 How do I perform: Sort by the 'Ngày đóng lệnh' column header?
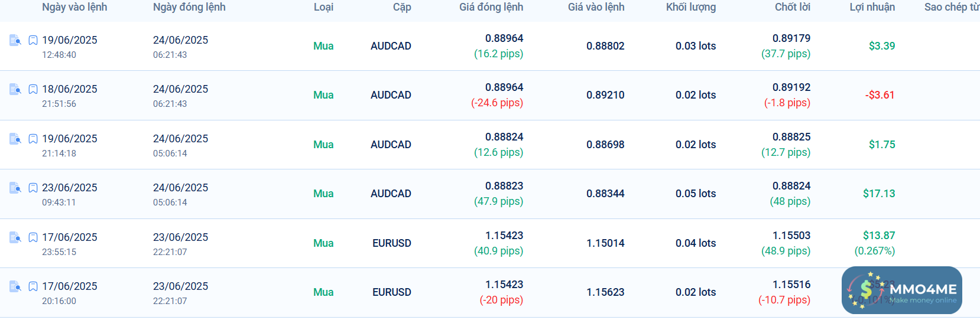point(189,7)
